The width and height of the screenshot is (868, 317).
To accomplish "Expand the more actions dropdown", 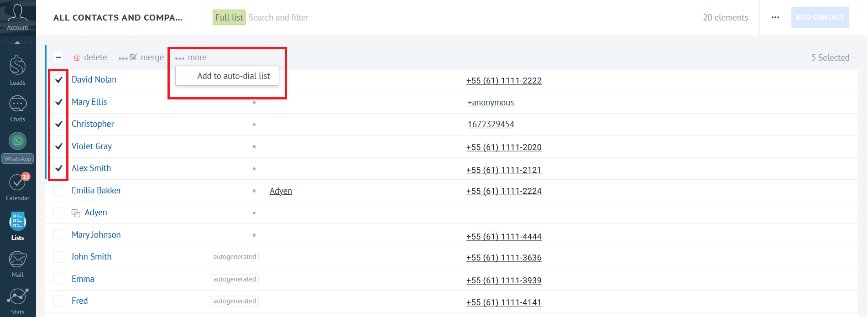I will tap(191, 57).
